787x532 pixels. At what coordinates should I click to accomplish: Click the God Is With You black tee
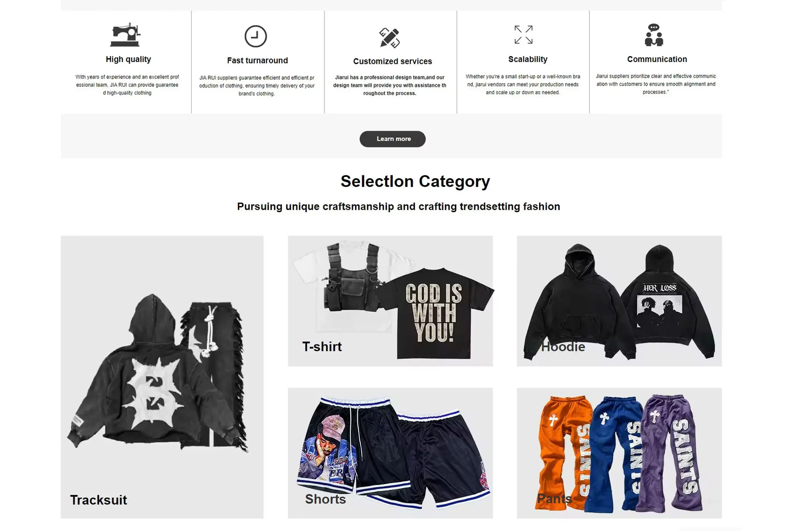[434, 313]
